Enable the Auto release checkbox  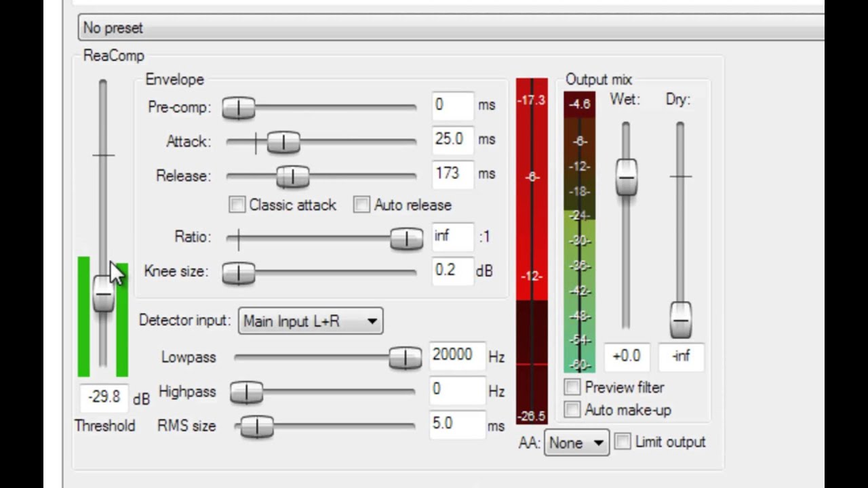[x=361, y=205]
